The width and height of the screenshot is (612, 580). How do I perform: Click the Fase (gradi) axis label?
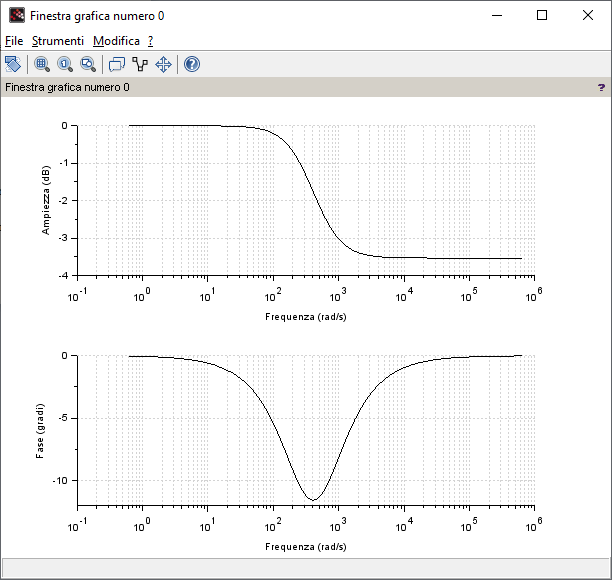tap(41, 430)
